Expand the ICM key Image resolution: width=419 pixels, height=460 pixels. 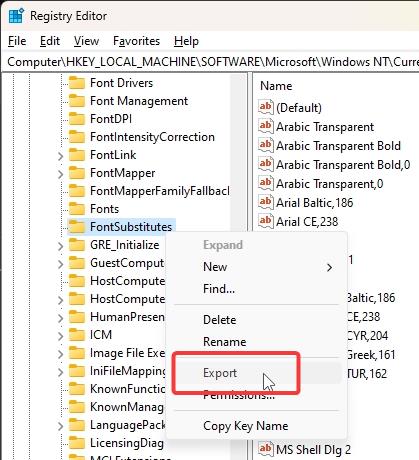(60, 336)
